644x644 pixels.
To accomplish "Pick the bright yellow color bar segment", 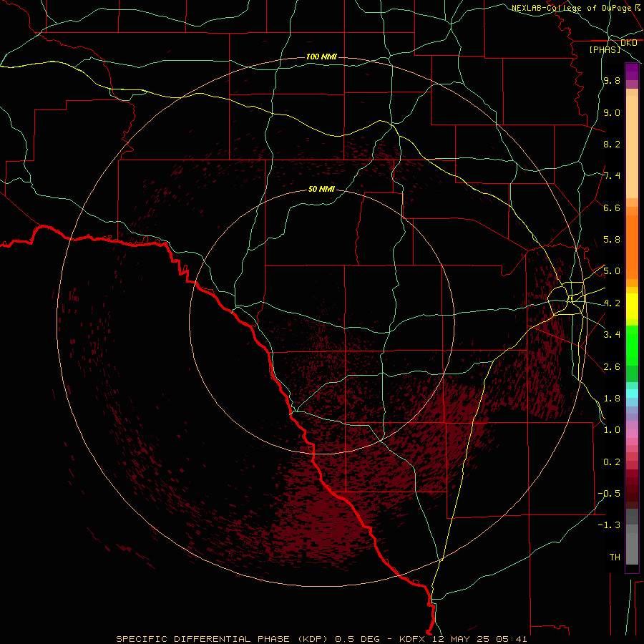I will pyautogui.click(x=632, y=306).
